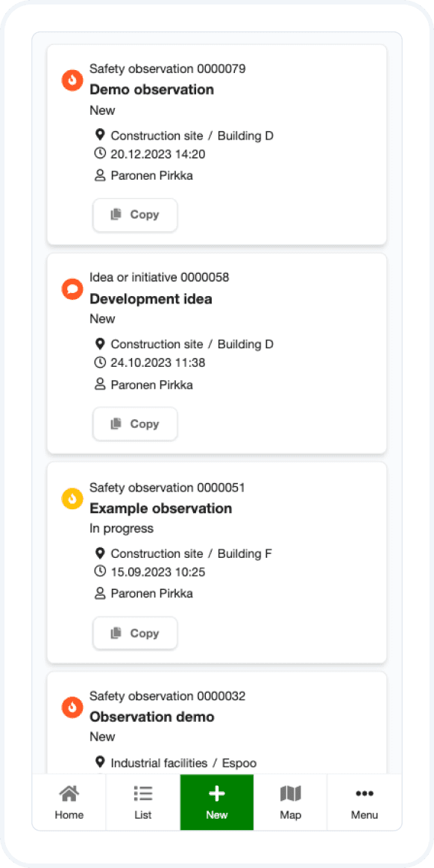
Task: Select text Safety observation 0000079
Action: click(x=168, y=69)
